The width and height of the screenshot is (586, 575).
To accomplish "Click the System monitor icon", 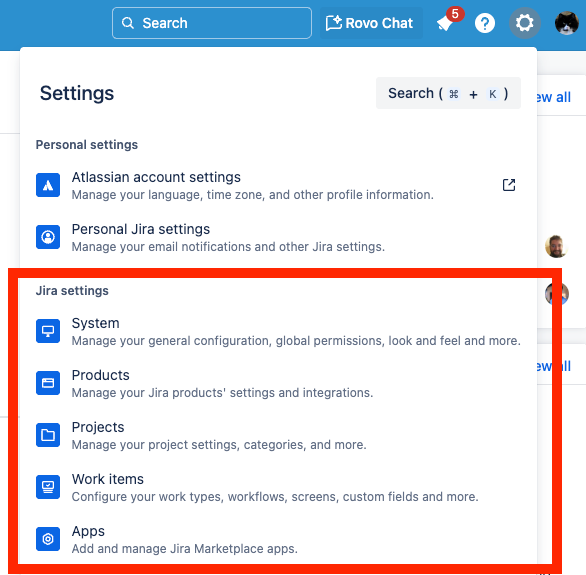I will pyautogui.click(x=48, y=331).
